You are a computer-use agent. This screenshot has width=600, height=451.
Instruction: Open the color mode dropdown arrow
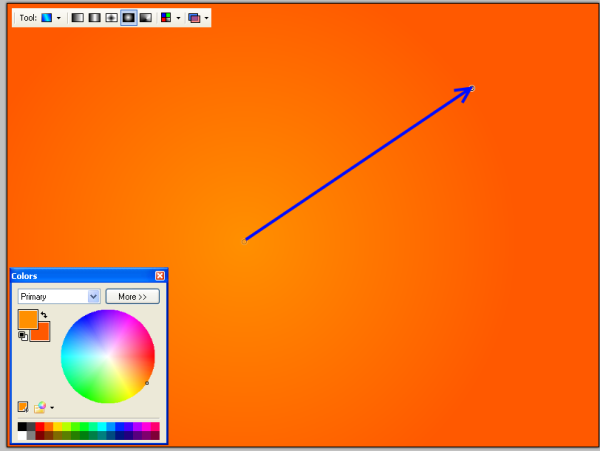(178, 18)
